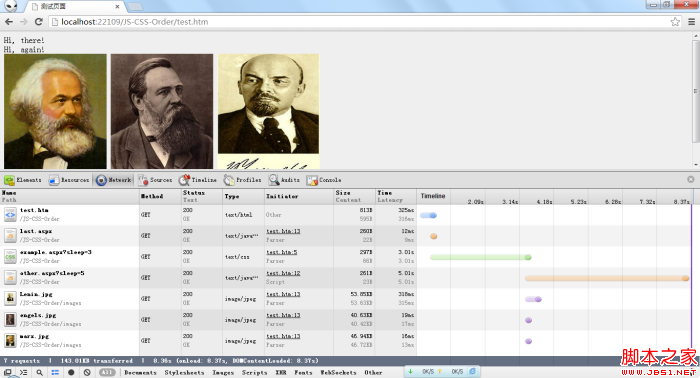
Task: Filter requests by Scripts
Action: pyautogui.click(x=254, y=372)
